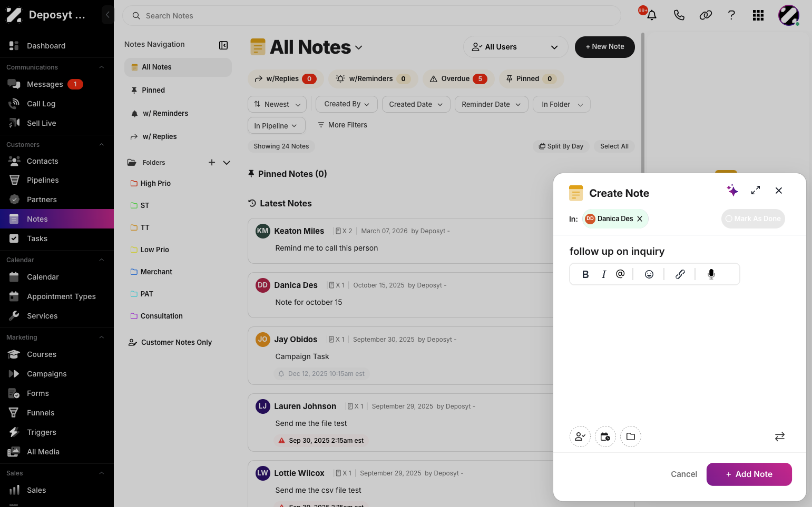This screenshot has width=812, height=507.
Task: Open the apps grid menu
Action: coord(758,15)
